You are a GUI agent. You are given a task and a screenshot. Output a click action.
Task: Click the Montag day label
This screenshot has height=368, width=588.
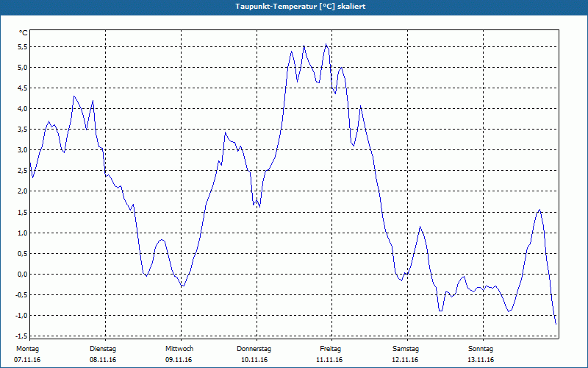tap(27, 349)
